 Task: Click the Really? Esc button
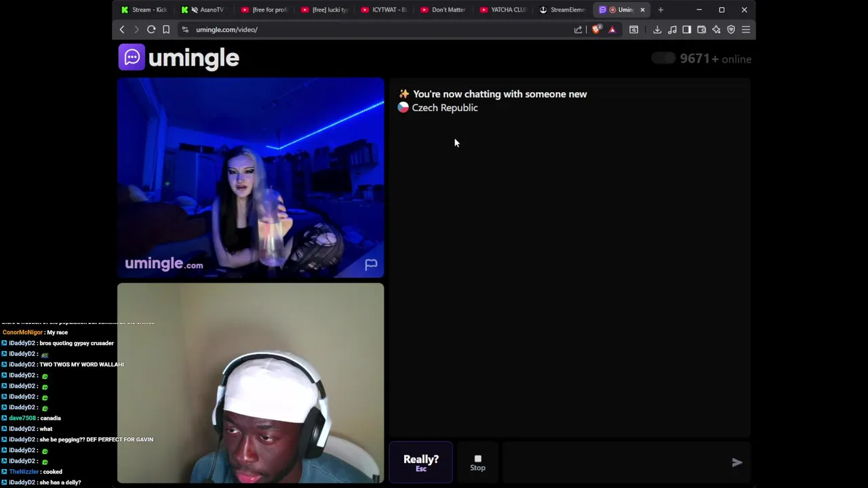421,462
